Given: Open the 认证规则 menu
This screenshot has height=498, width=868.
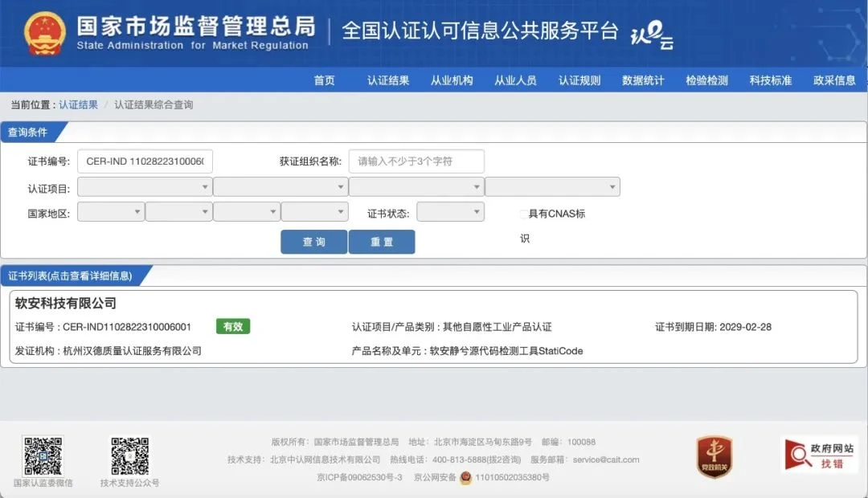Looking at the screenshot, I should pyautogui.click(x=579, y=80).
